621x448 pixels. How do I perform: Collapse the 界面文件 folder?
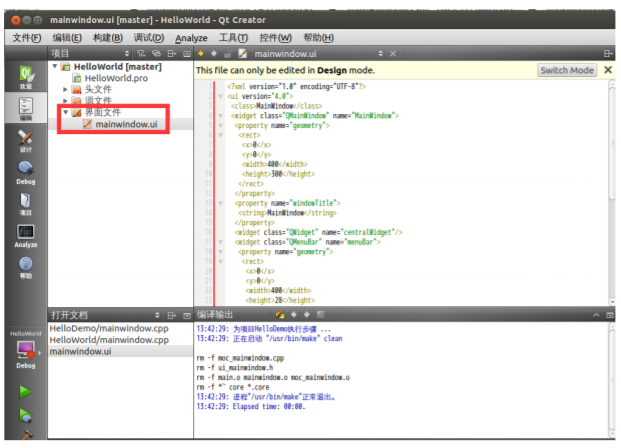click(65, 113)
